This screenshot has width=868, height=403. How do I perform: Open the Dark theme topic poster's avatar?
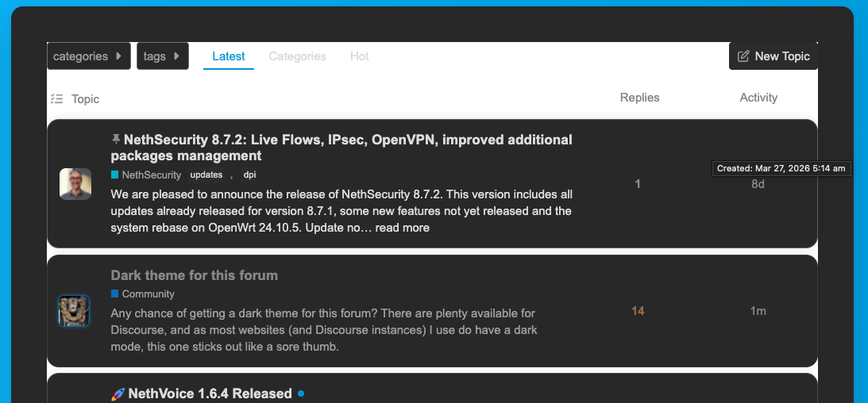click(74, 311)
